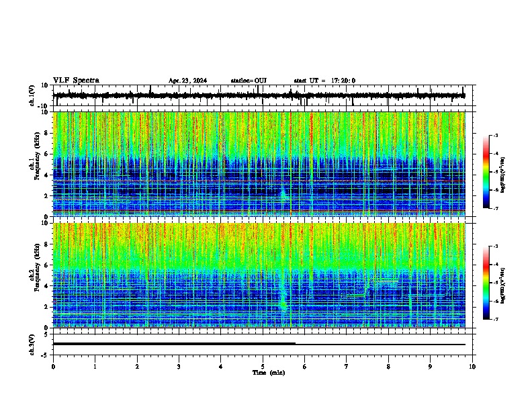
Task: Click the "ch.1(V)" waveform axis label
Action: [x=32, y=95]
